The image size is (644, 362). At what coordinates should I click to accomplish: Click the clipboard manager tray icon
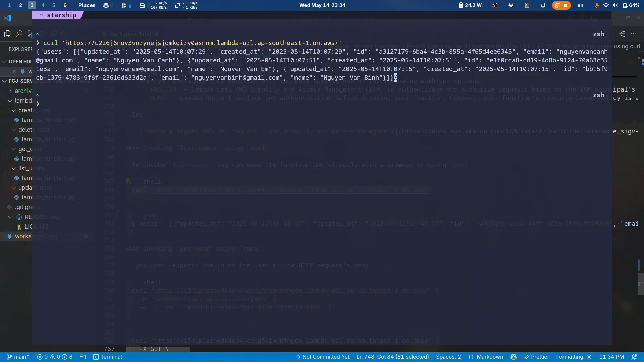click(x=527, y=5)
